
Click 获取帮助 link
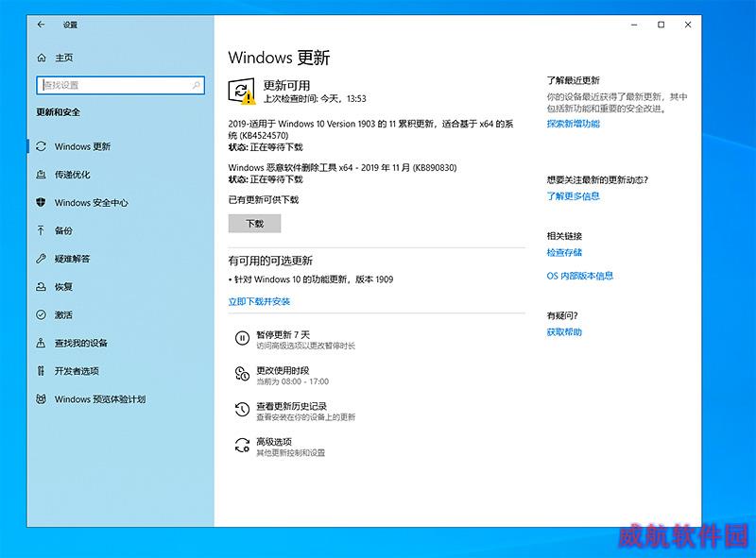[564, 332]
